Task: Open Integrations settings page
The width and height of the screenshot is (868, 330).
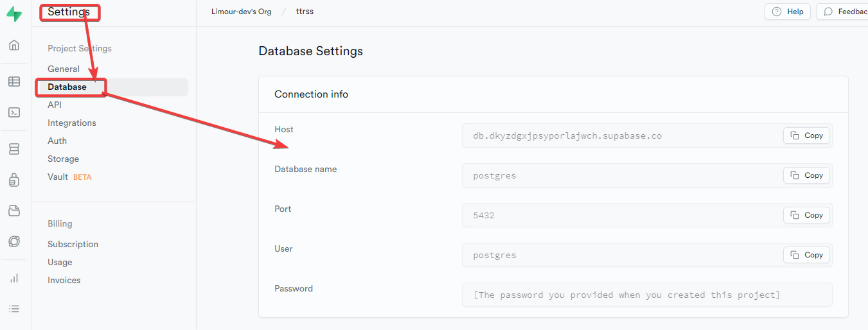Action: pos(72,123)
